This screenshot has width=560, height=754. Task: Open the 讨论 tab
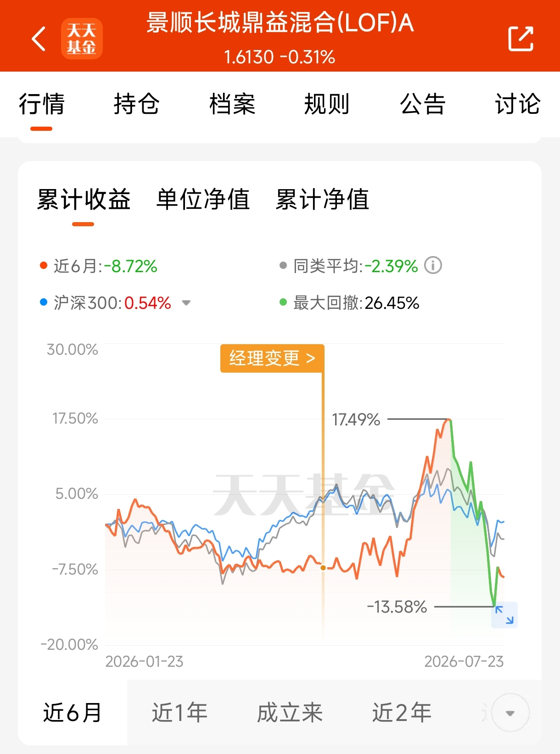pos(517,104)
